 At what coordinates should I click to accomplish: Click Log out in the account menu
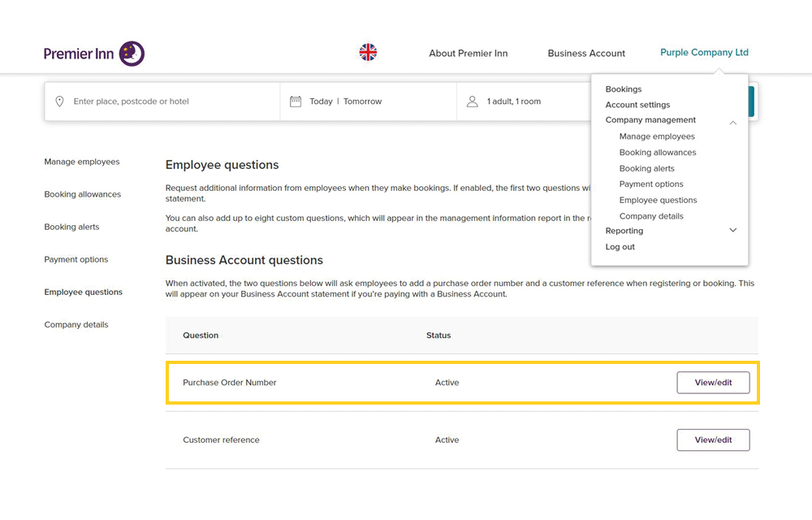coord(620,246)
